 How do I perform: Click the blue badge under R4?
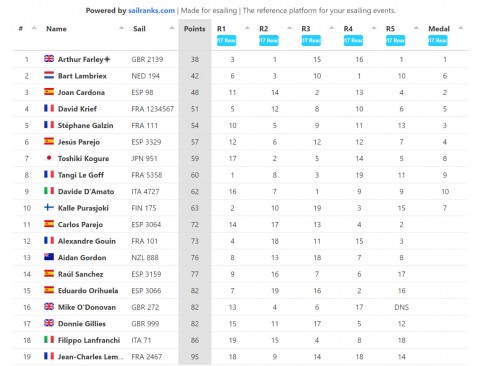click(x=353, y=41)
